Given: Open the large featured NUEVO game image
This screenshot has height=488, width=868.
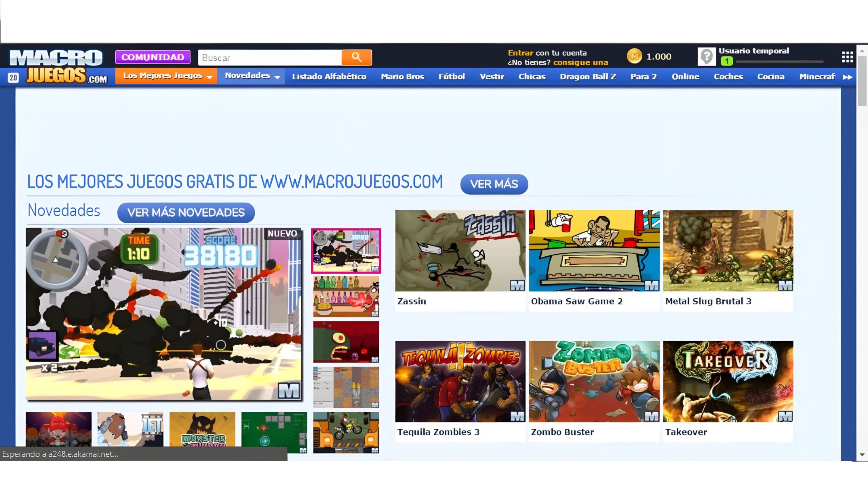Looking at the screenshot, I should (x=164, y=314).
